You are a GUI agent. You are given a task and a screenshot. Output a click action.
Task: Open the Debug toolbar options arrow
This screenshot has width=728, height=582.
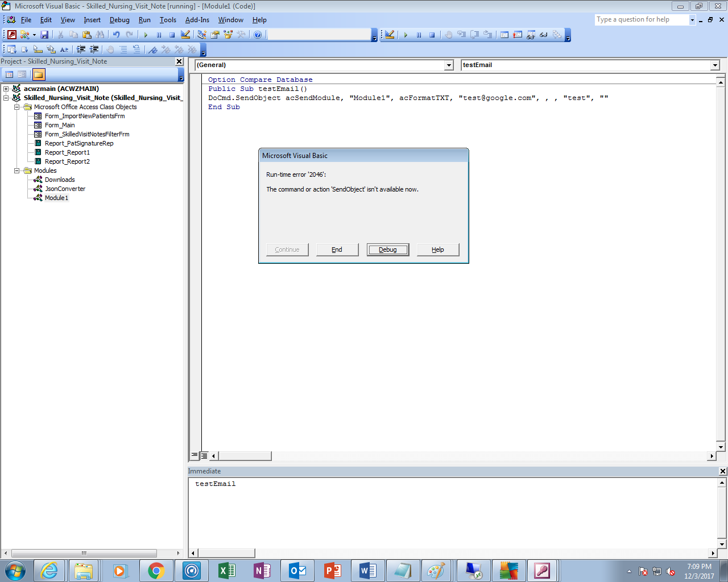pos(568,35)
